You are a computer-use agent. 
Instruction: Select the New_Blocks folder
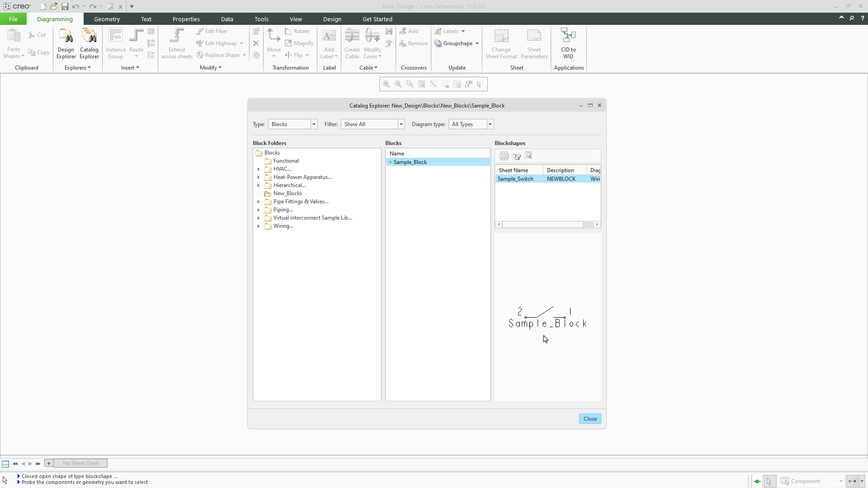click(288, 193)
